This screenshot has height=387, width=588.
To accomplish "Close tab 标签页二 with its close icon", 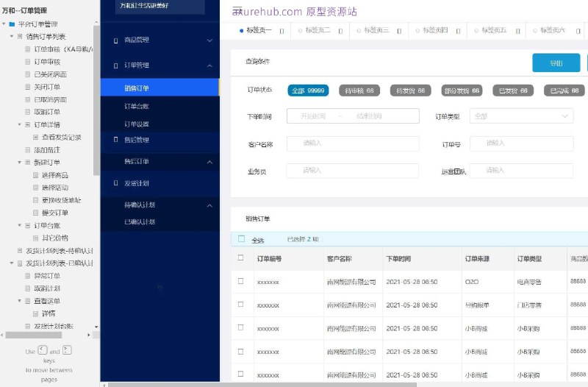I will 340,31.
